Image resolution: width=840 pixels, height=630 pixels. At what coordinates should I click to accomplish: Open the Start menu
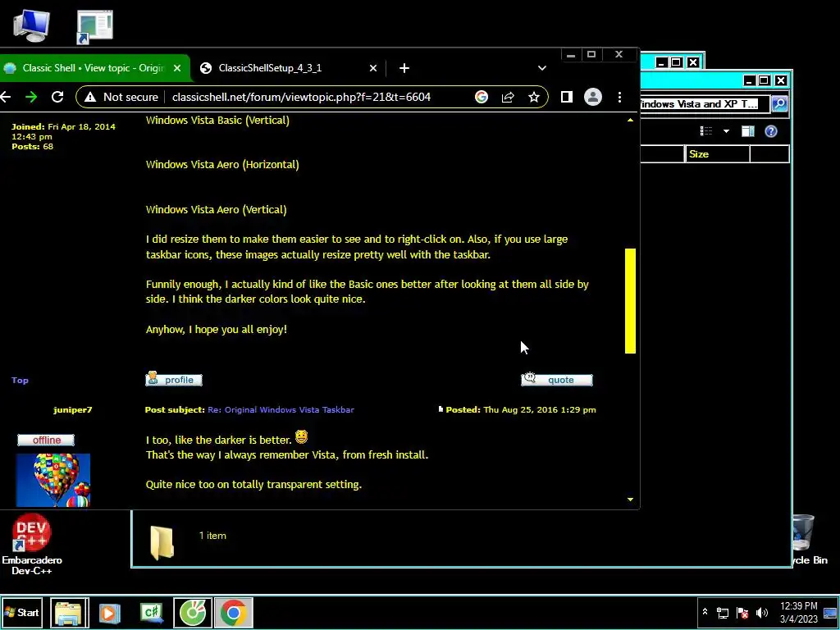click(21, 612)
